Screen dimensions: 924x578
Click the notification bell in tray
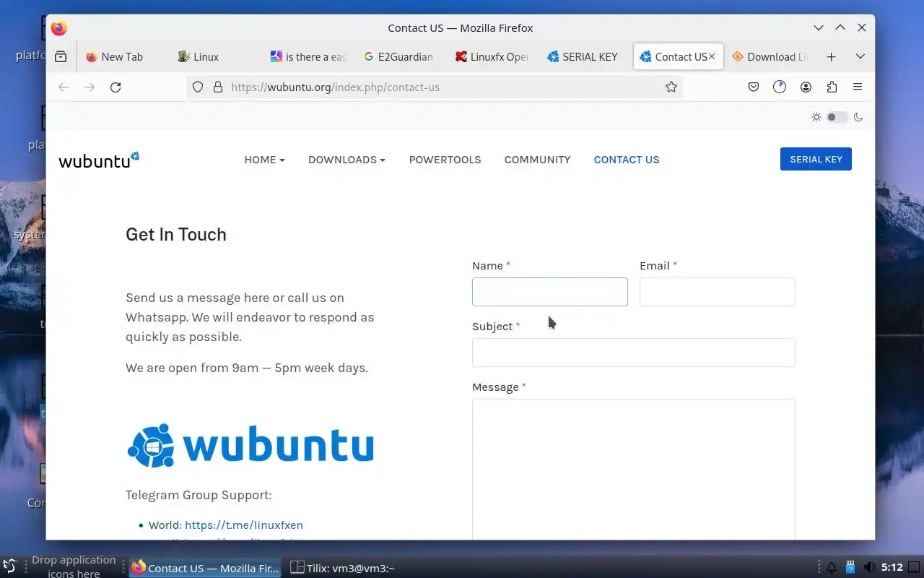click(x=832, y=568)
